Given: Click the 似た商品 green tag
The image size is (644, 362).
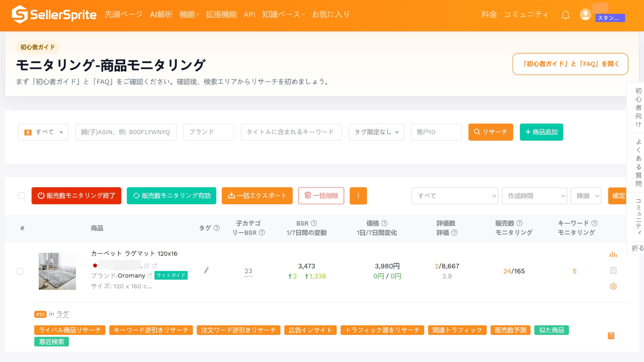Looking at the screenshot, I should coord(552,330).
